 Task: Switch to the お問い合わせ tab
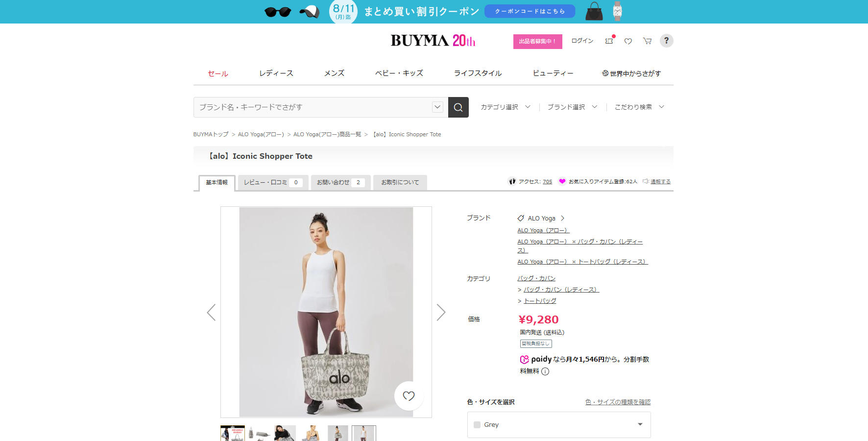tap(341, 182)
